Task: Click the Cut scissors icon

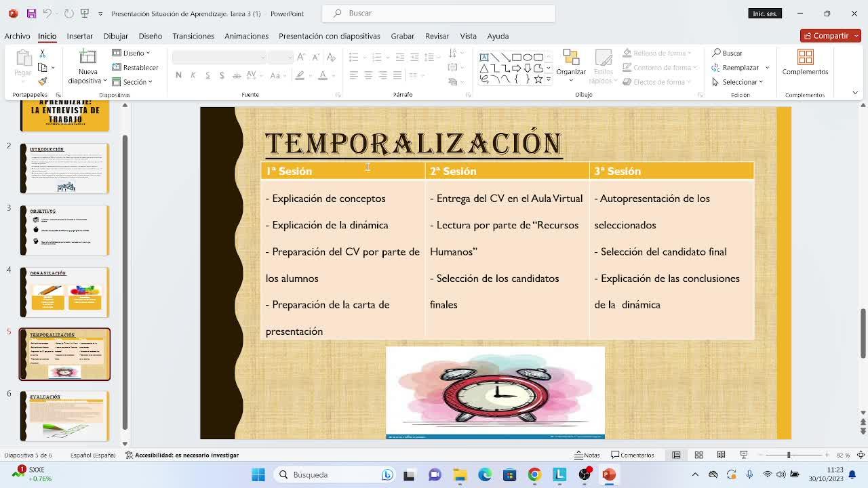Action: (43, 53)
